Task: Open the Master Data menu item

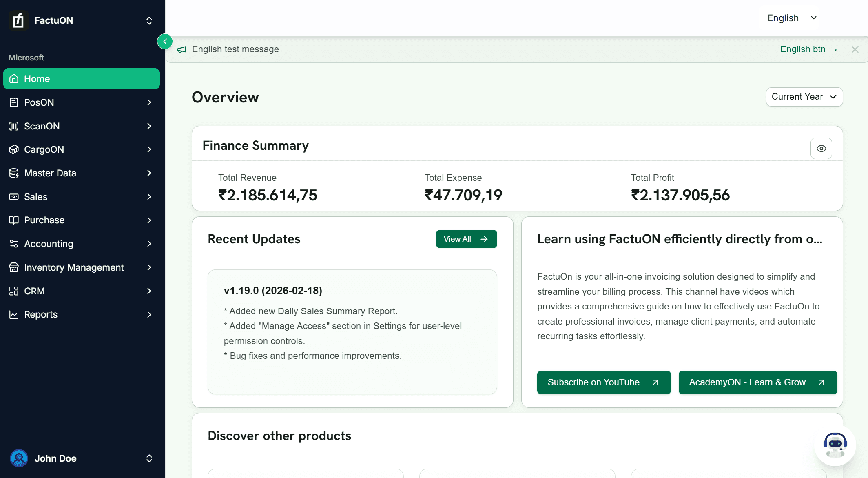Action: pyautogui.click(x=82, y=173)
